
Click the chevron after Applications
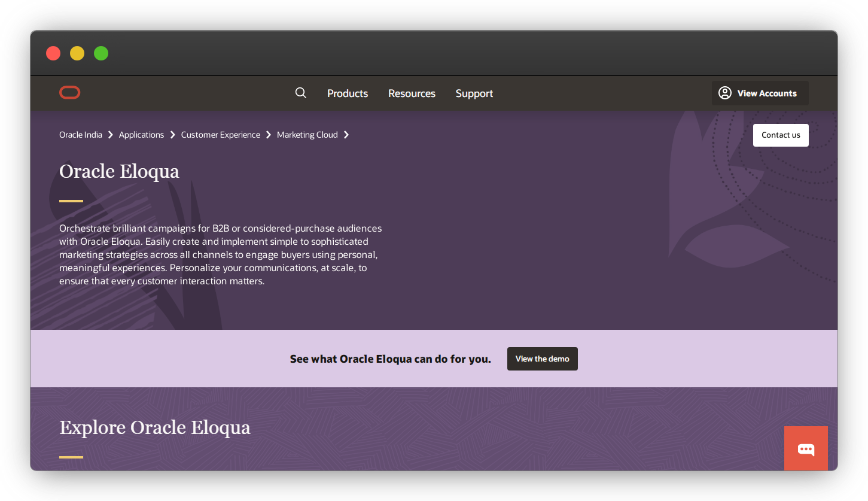(173, 135)
